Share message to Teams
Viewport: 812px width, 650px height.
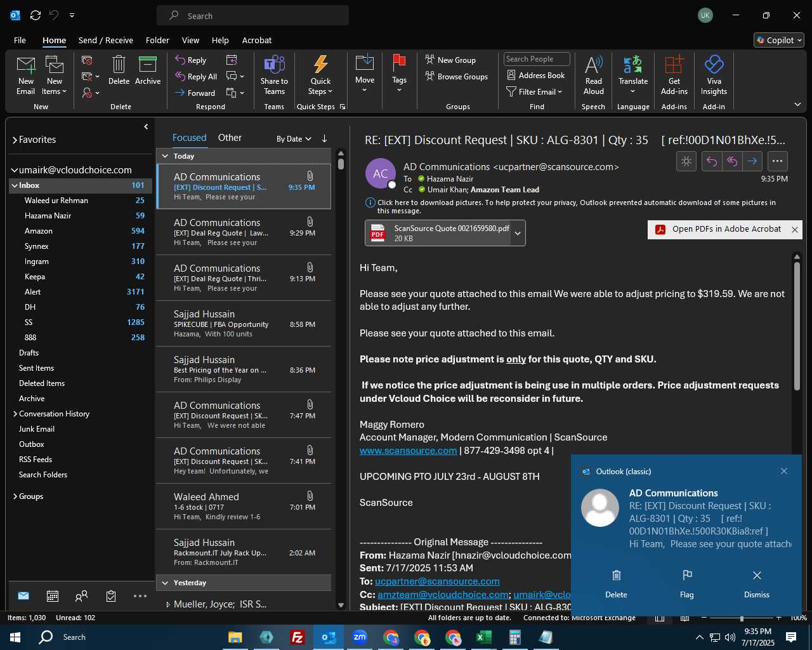click(x=274, y=75)
